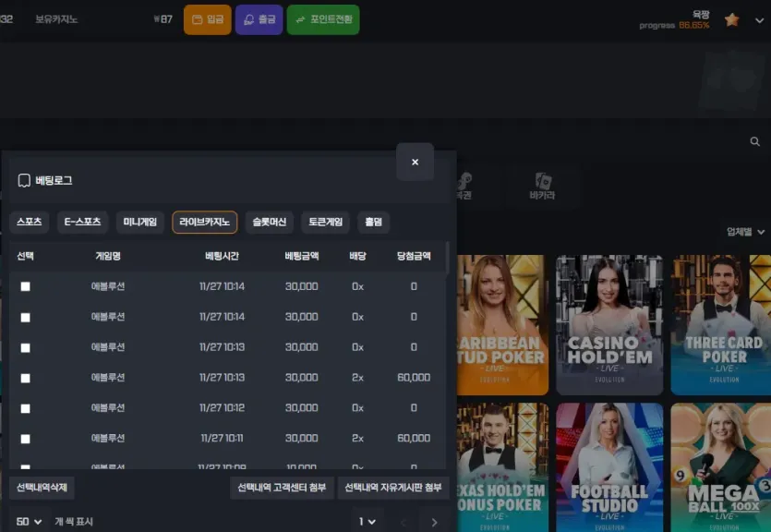Switch to the 슬롯머신 tab
Screen dimensions: 771x532
tap(269, 223)
